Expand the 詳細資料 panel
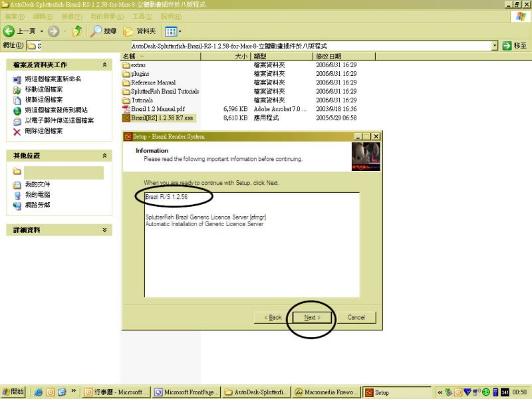532x399 pixels. (x=104, y=229)
